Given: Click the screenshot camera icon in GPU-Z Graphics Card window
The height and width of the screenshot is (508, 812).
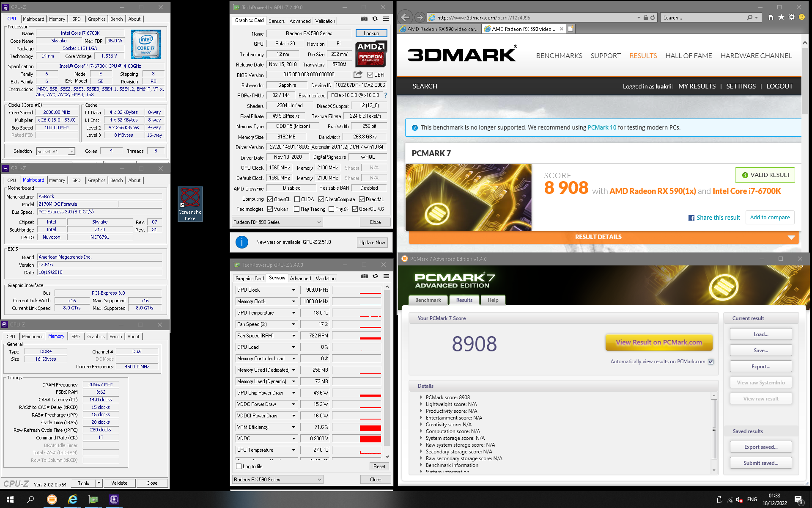Looking at the screenshot, I should (x=364, y=19).
